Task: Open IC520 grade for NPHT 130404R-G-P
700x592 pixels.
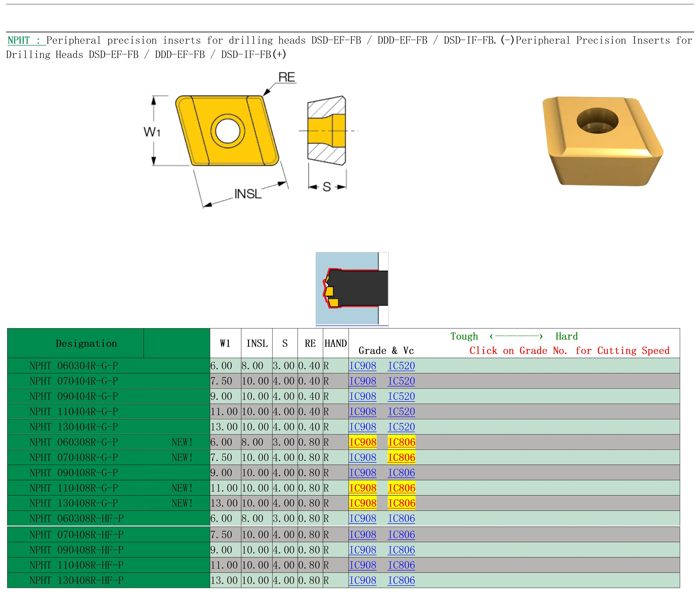Action: 401,427
